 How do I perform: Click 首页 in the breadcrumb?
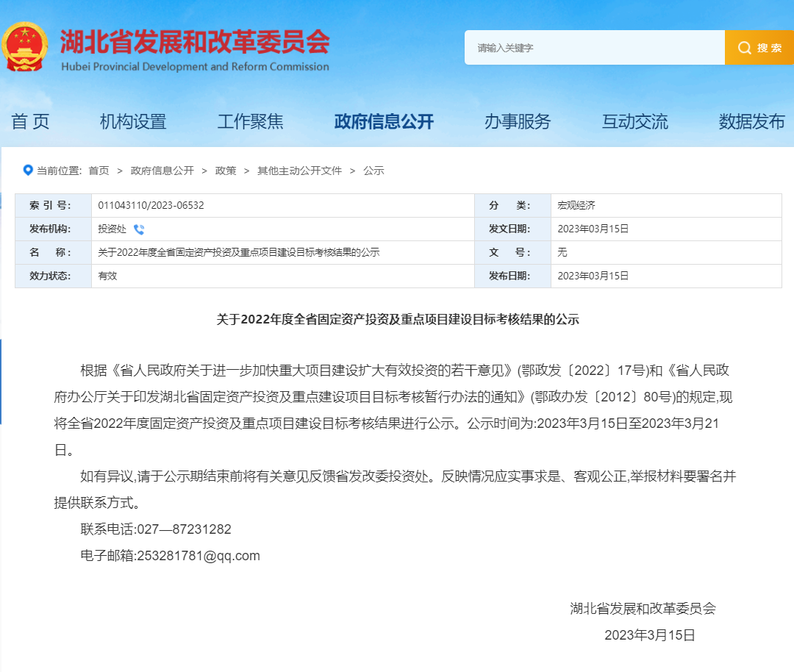click(x=99, y=171)
